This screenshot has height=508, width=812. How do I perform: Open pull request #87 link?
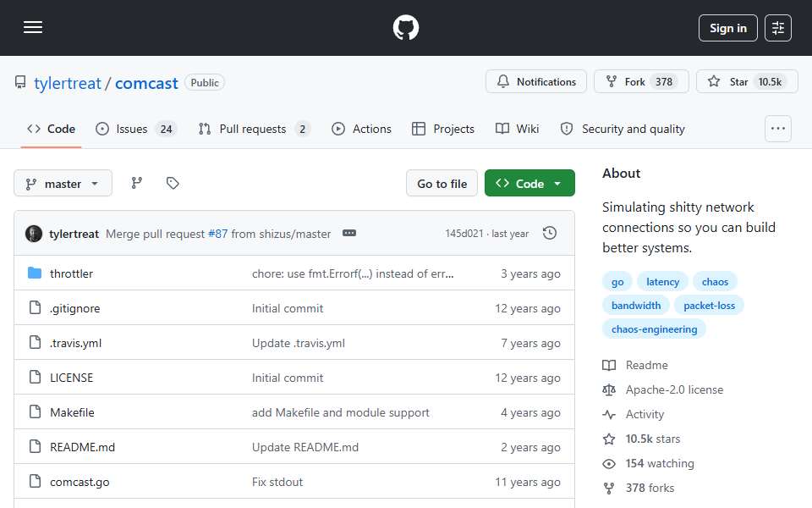coord(217,234)
